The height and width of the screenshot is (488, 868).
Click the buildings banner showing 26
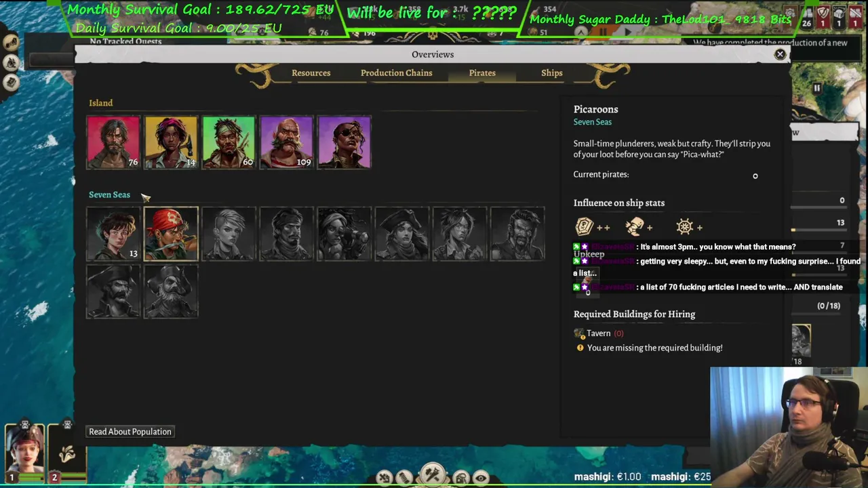click(x=806, y=18)
